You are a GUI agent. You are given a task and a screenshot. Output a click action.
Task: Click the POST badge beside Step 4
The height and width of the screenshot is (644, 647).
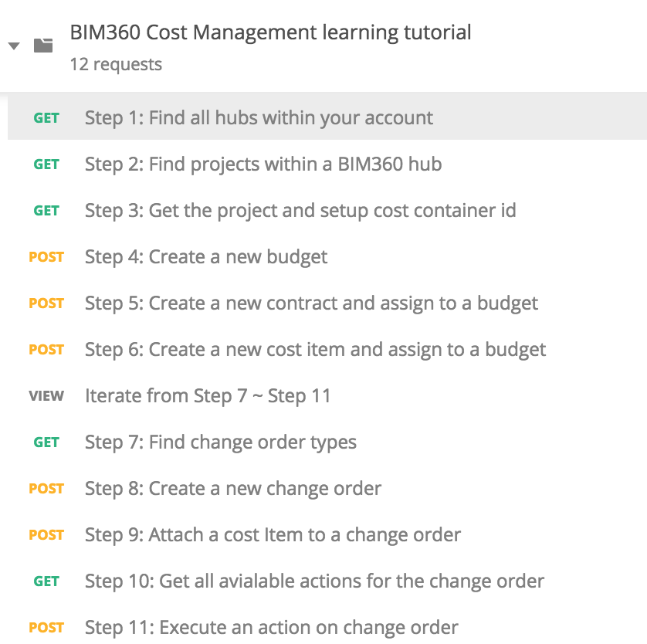pos(46,256)
